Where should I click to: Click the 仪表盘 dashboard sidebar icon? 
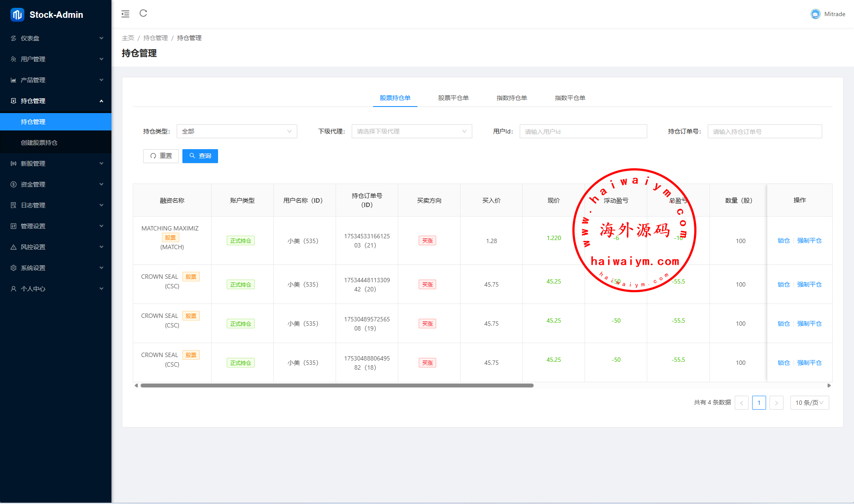point(13,38)
